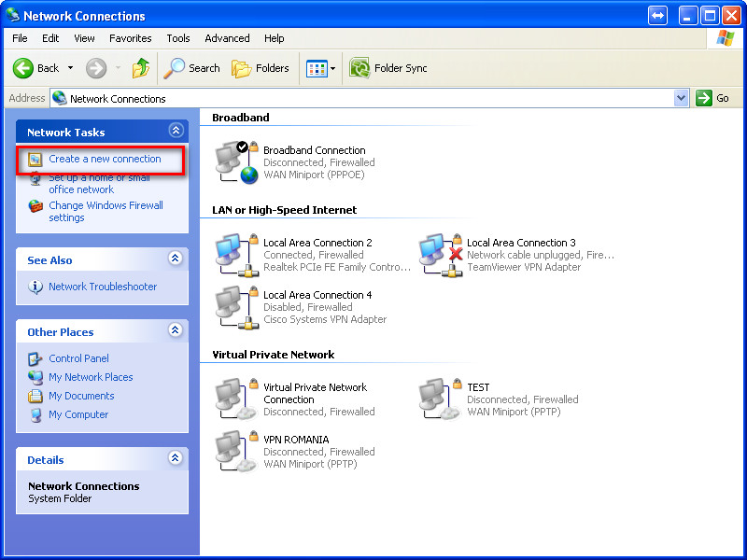Select the Broadband Connection icon
The height and width of the screenshot is (560, 747).
[x=237, y=161]
